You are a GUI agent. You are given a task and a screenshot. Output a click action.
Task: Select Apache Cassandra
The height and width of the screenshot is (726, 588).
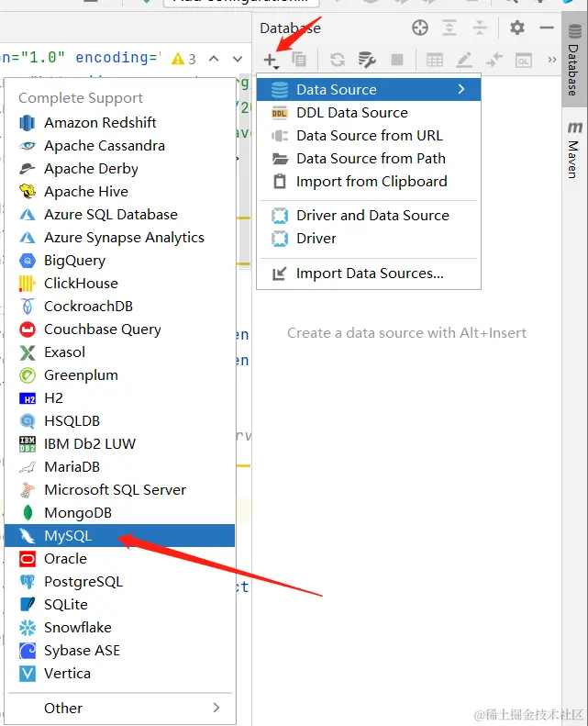(120, 146)
